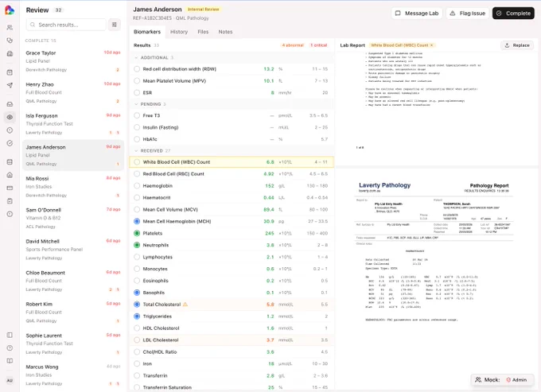Screen dimensions: 541x392
Task: Open the Notes tab
Action: (225, 32)
